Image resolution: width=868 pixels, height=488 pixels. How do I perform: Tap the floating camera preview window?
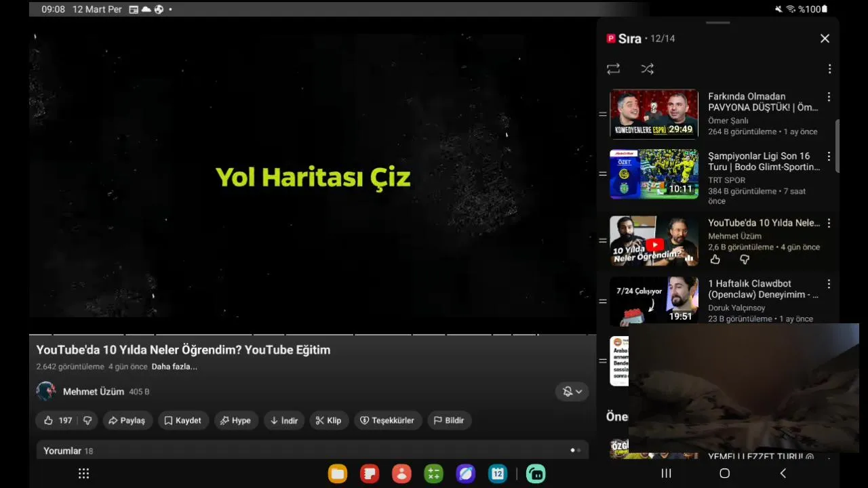pyautogui.click(x=744, y=388)
